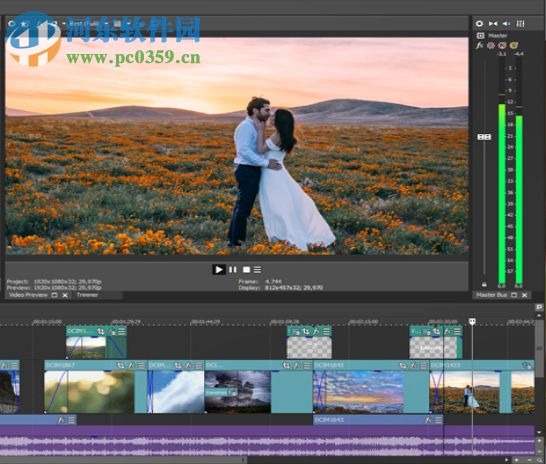The width and height of the screenshot is (546, 464).
Task: Open menu of top-track DCIM clip
Action: 122,331
